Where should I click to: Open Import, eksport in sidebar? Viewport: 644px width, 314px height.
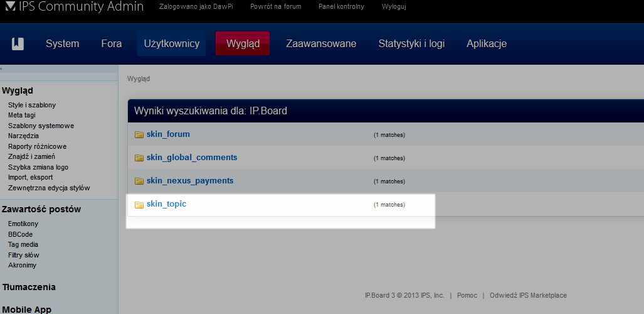tap(30, 177)
